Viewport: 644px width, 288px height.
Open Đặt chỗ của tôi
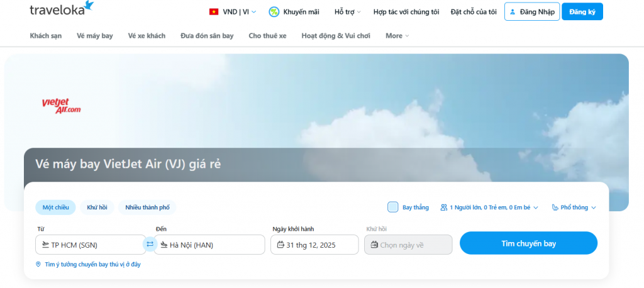474,12
